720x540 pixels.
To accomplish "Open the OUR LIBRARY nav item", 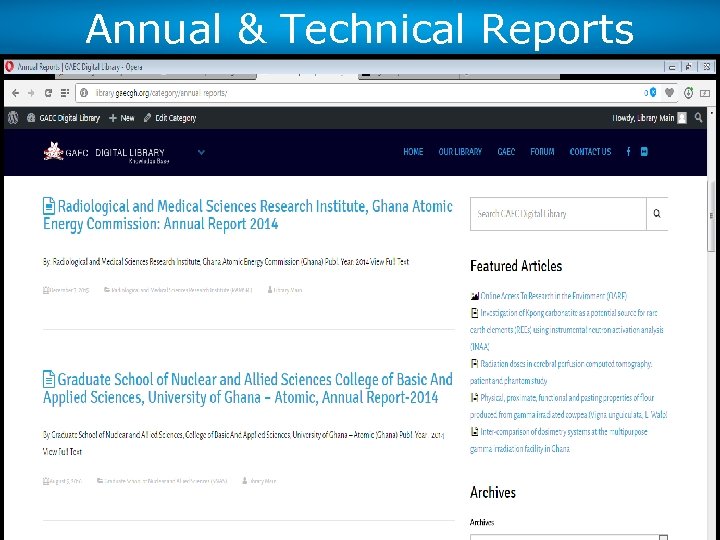I will click(460, 152).
